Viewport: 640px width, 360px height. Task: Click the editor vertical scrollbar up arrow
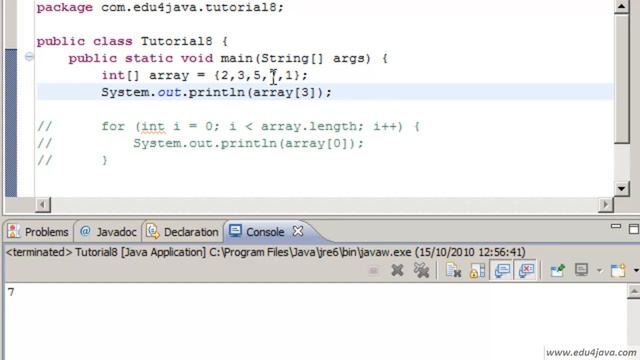(x=621, y=7)
